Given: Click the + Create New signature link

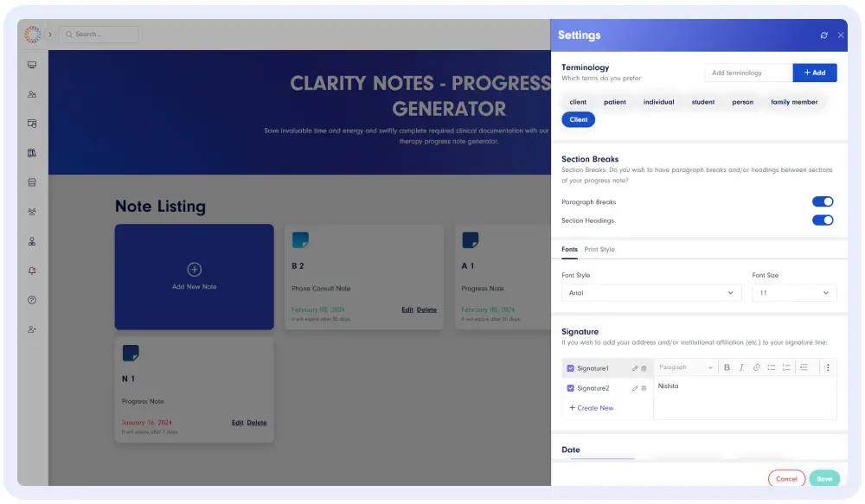Looking at the screenshot, I should click(591, 408).
